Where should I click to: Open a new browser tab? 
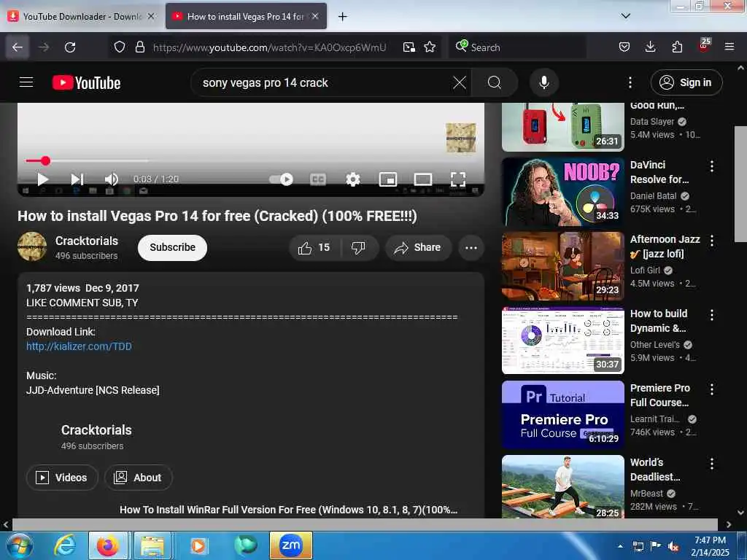342,17
